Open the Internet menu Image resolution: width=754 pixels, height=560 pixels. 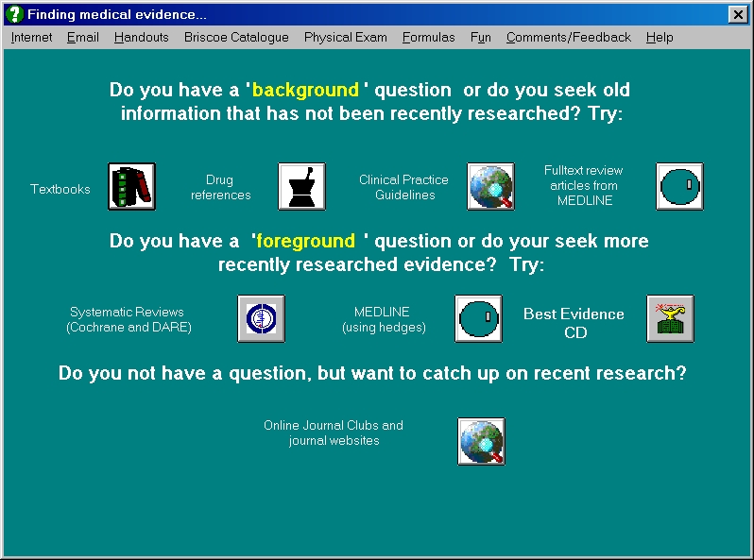31,37
